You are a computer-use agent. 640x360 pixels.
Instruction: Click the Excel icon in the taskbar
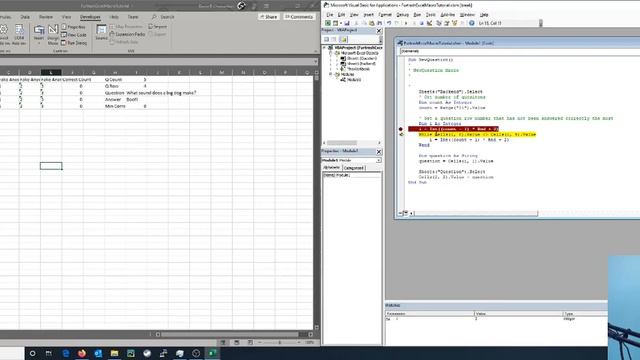(212, 353)
